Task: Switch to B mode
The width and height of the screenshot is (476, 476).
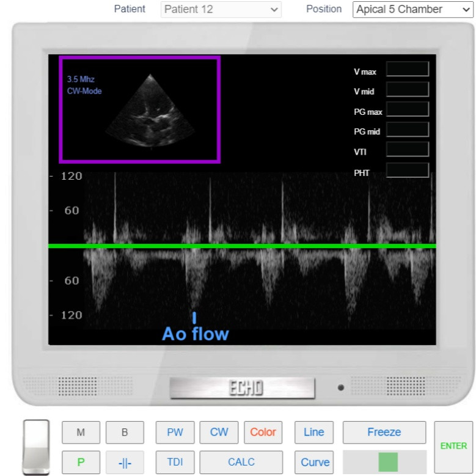Action: tap(125, 432)
